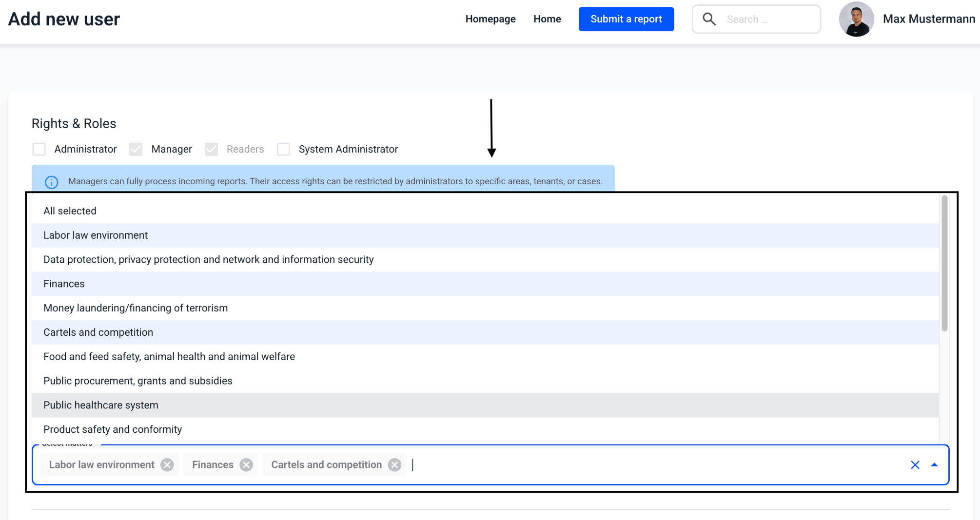Collapse the matters dropdown with the arrow
The image size is (980, 520).
tap(934, 465)
